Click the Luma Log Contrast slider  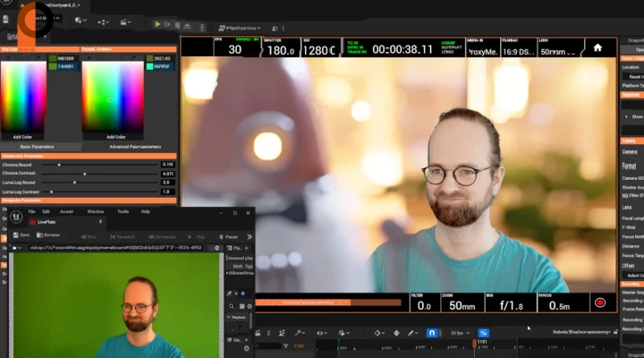[100, 192]
